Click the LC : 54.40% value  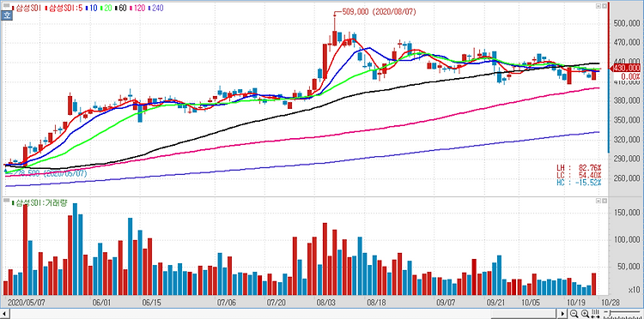[579, 176]
